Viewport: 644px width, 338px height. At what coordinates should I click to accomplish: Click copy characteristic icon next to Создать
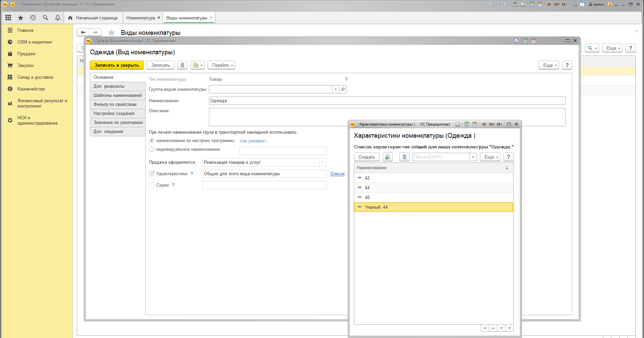pos(387,157)
